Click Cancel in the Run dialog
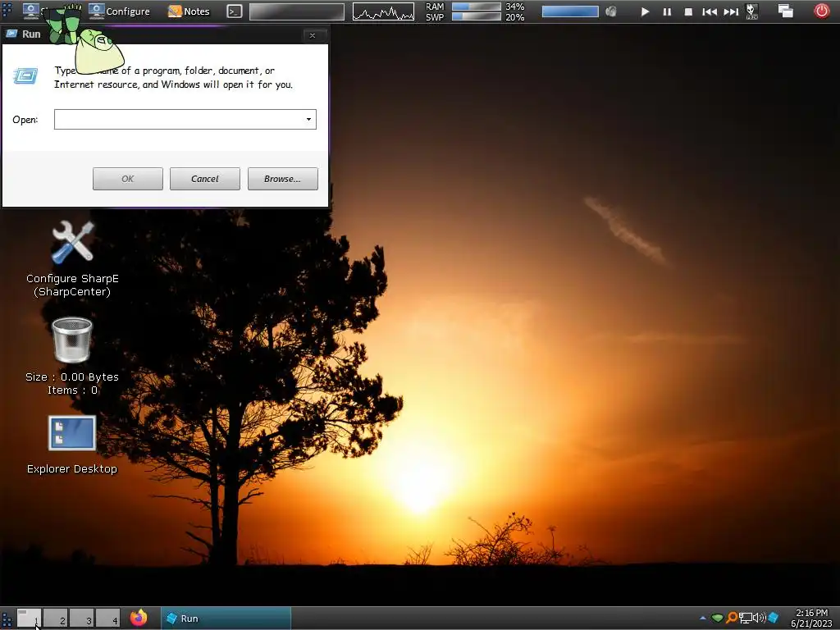 pos(204,179)
